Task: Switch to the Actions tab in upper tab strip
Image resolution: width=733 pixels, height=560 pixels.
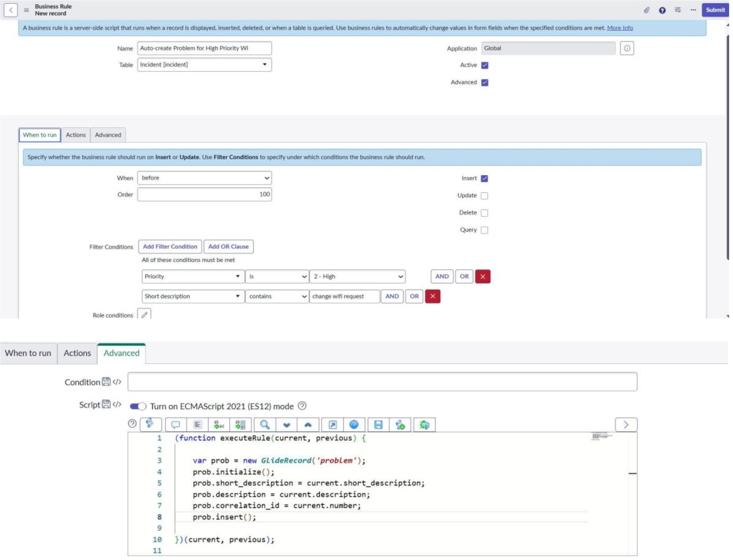Action: [76, 135]
